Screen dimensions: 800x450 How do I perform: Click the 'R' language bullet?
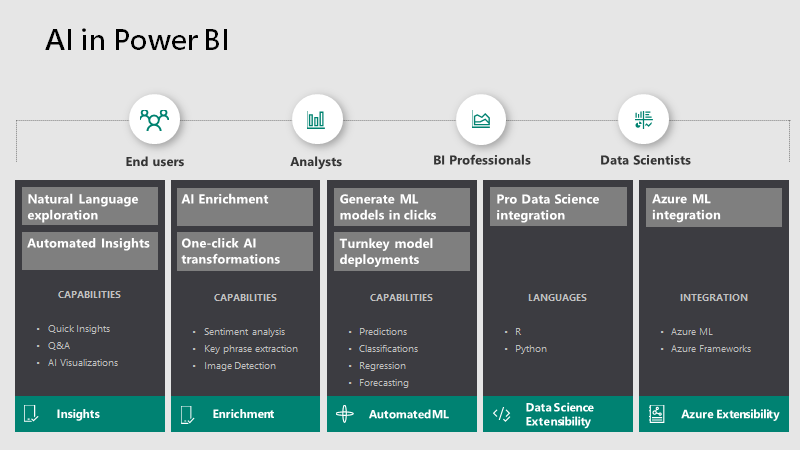tap(518, 332)
